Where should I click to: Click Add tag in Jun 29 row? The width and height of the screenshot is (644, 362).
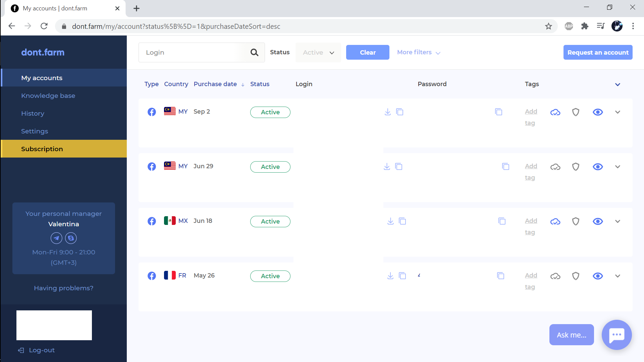pyautogui.click(x=531, y=172)
